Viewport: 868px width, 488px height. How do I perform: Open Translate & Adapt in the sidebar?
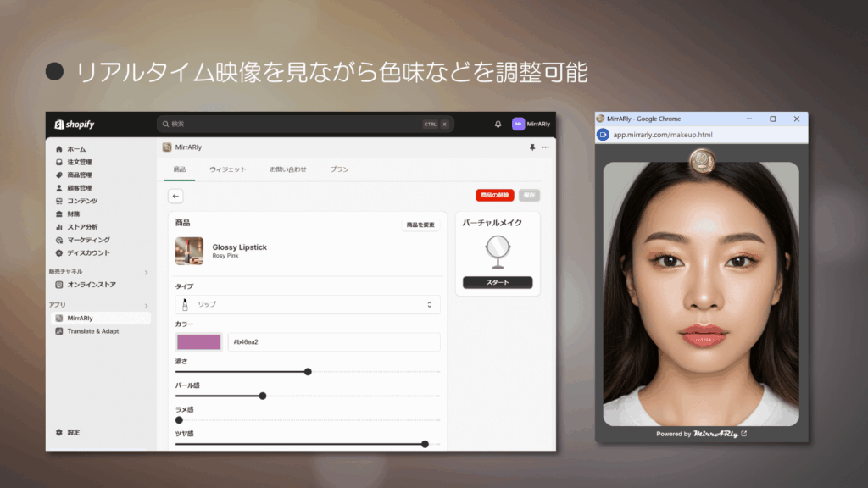click(93, 331)
